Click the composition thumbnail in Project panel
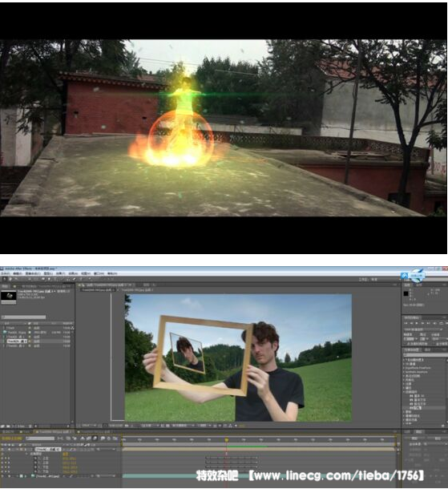Screen dimensions: 448x489 coord(9,296)
